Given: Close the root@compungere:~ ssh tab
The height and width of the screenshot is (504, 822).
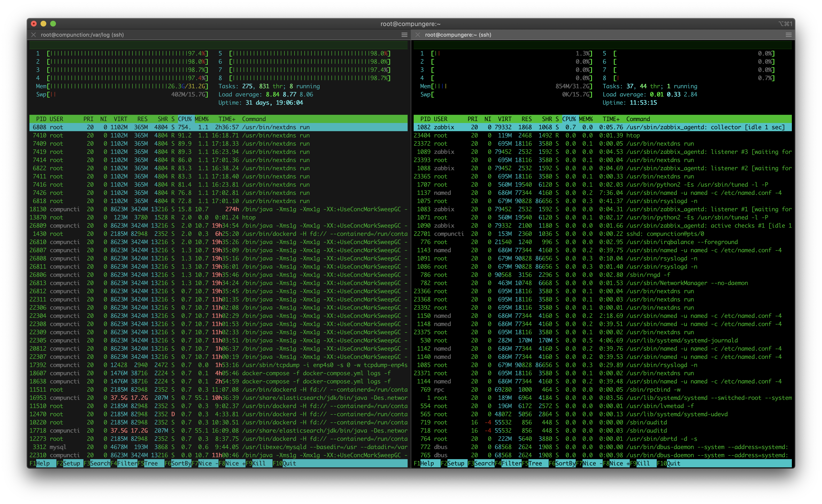Looking at the screenshot, I should pos(418,35).
